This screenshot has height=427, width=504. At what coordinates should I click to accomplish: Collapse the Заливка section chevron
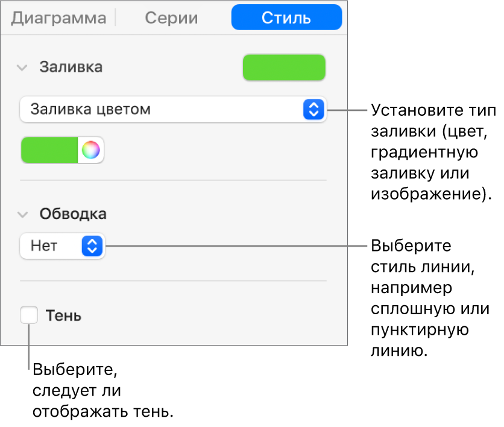click(x=22, y=68)
